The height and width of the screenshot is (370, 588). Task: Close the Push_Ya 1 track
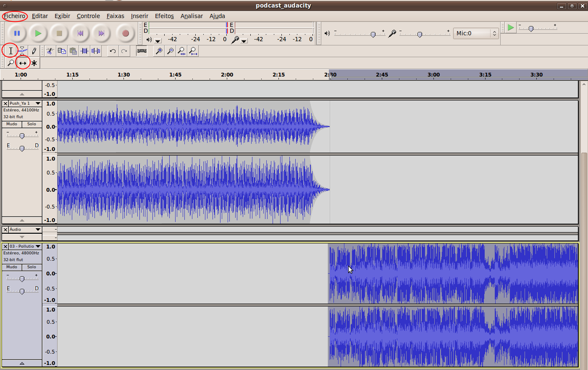[5, 103]
